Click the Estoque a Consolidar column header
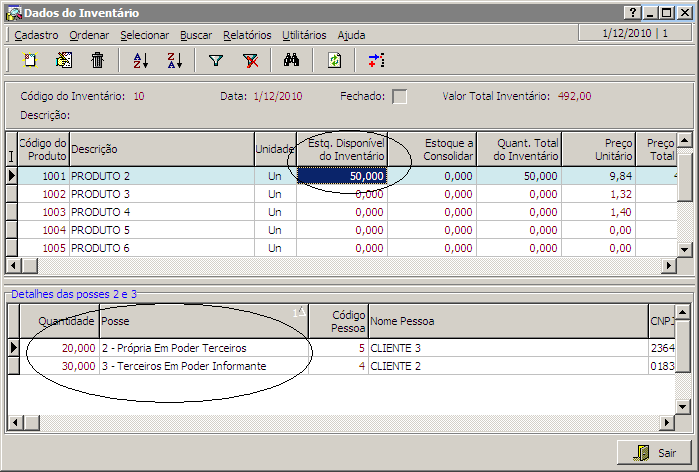This screenshot has height=472, width=699. [432, 149]
